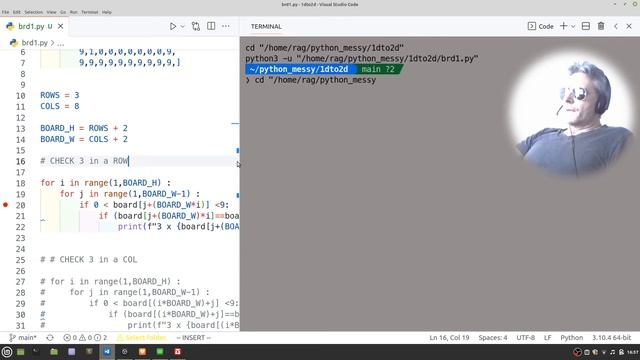Open the Selection menu
Screen dimensions: 640x360
[x=33, y=12]
